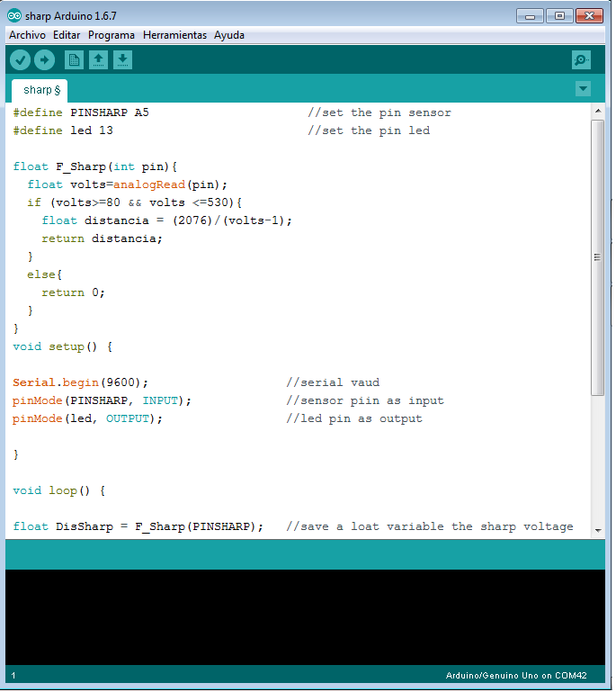Click inside the black console output area
This screenshot has height=692, width=616.
point(305,617)
